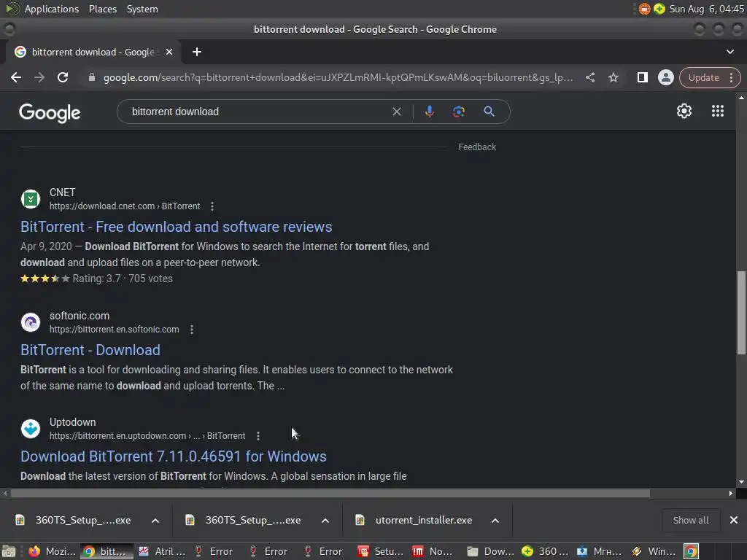Open the Google apps grid
The width and height of the screenshot is (747, 560).
point(718,111)
